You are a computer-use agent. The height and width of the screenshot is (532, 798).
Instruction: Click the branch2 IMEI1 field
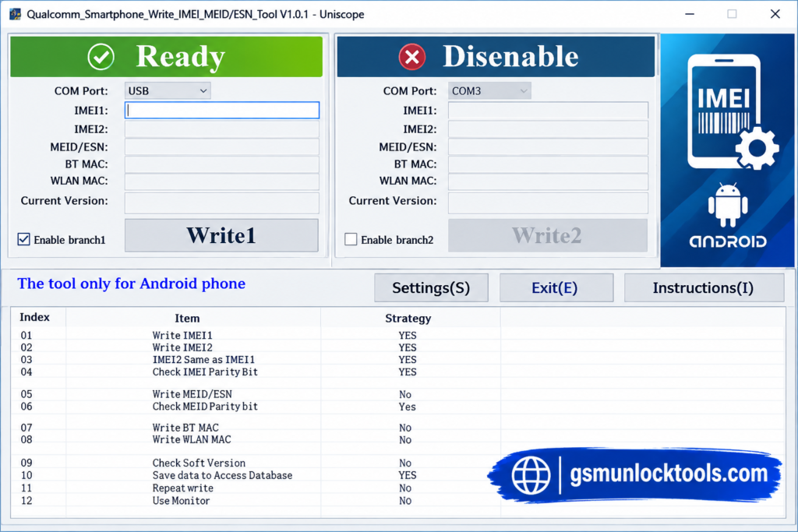point(548,111)
